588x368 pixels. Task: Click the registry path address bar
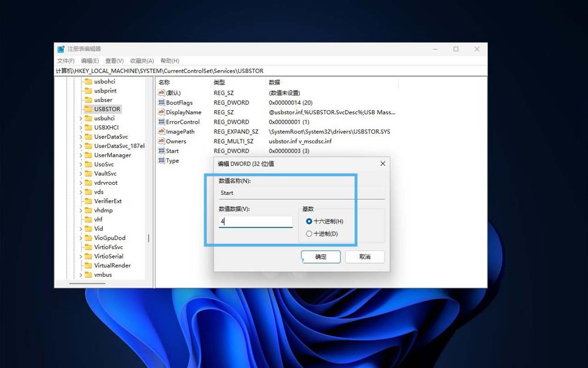coord(176,70)
